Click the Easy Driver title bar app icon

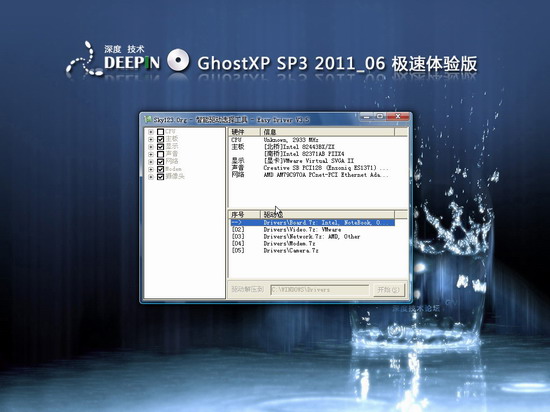(148, 120)
